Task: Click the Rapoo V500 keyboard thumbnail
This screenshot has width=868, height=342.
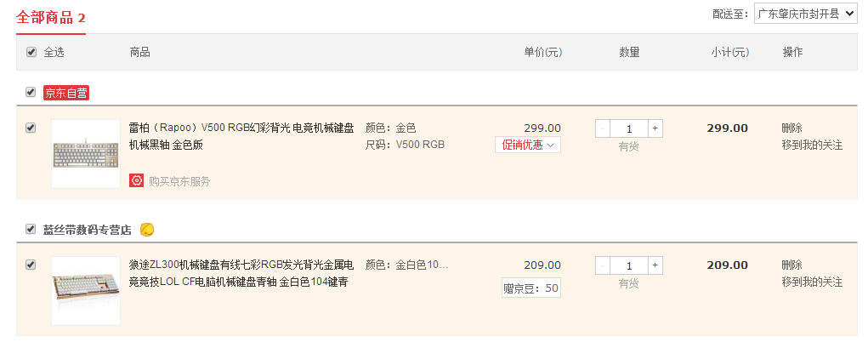Action: 86,154
